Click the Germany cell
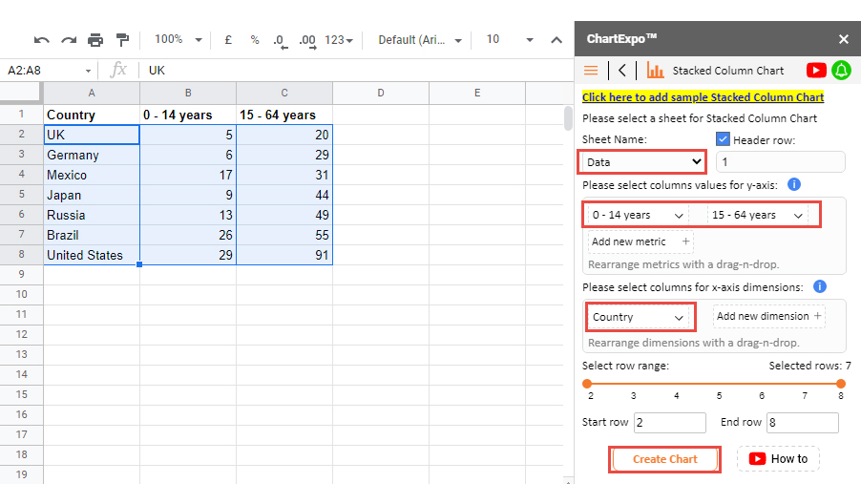 click(x=92, y=155)
